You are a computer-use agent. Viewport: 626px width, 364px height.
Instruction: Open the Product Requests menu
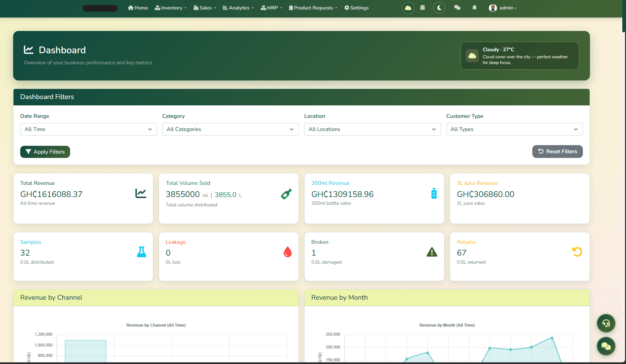click(313, 8)
